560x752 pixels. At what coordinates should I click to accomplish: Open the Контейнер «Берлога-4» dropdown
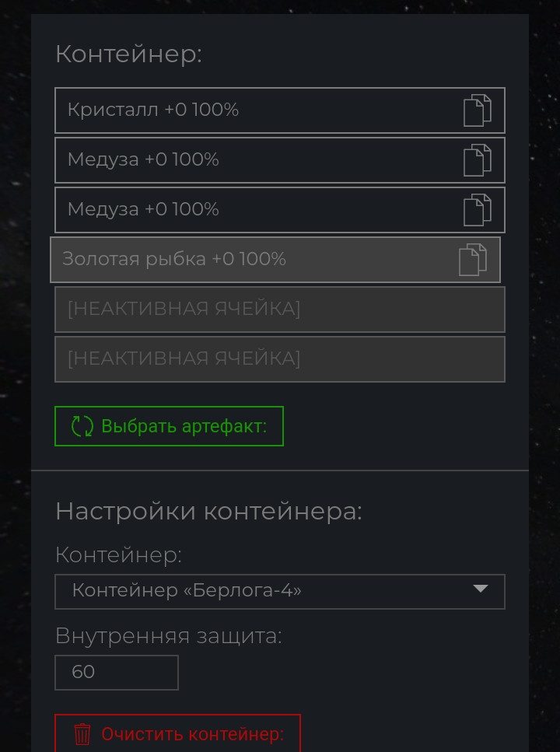click(280, 591)
